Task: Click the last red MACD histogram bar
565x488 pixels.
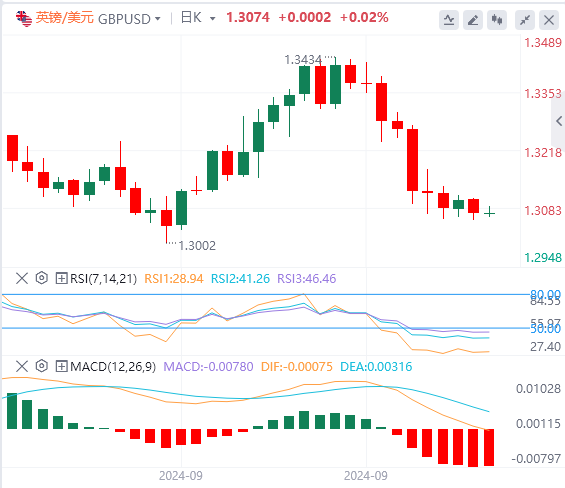Action: (489, 447)
